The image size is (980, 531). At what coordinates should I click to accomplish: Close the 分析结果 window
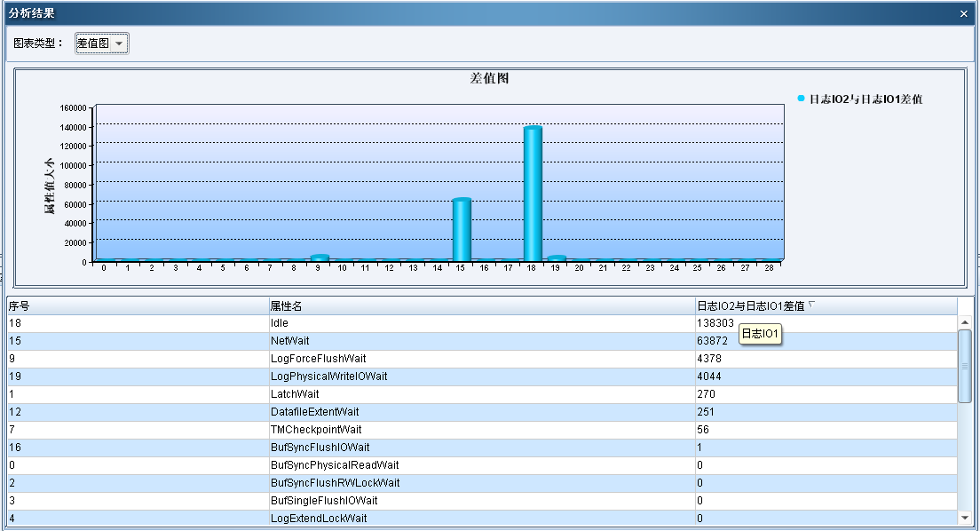click(964, 13)
